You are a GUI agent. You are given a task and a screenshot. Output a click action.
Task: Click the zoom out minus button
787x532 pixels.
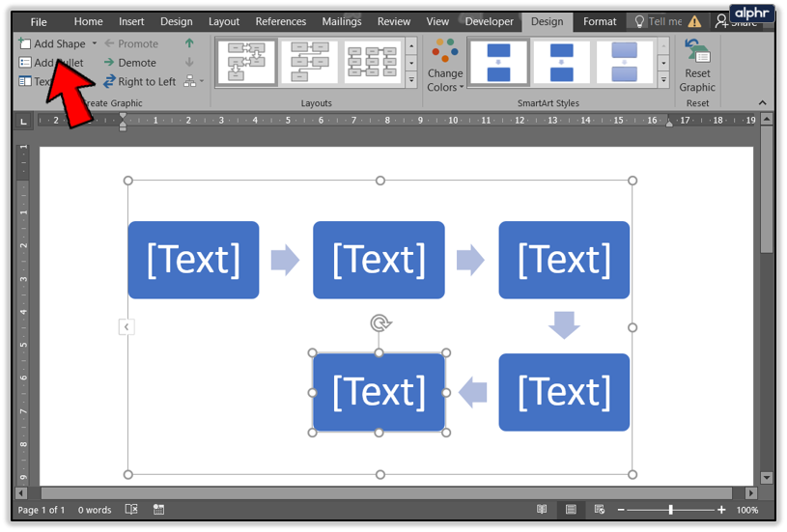[621, 510]
